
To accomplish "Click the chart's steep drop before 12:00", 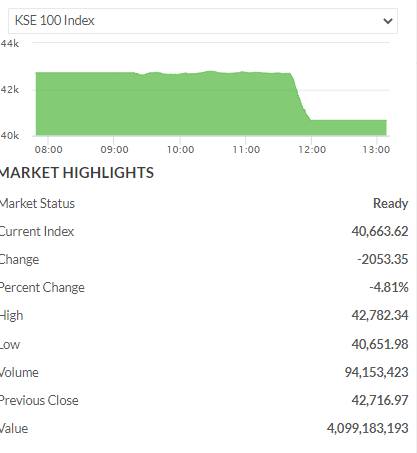I will [300, 97].
